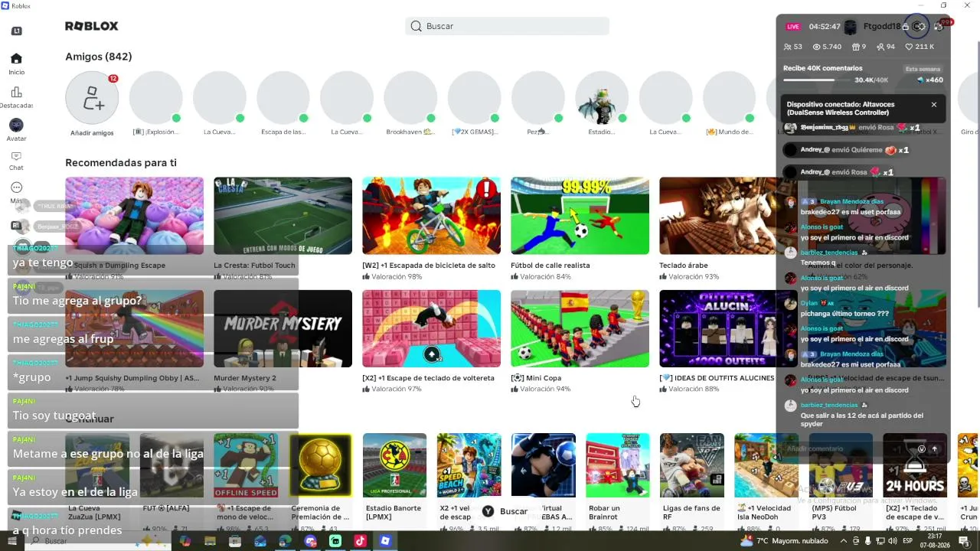Open friend avatar labeled Escape de las...
980x551 pixels.
point(283,98)
